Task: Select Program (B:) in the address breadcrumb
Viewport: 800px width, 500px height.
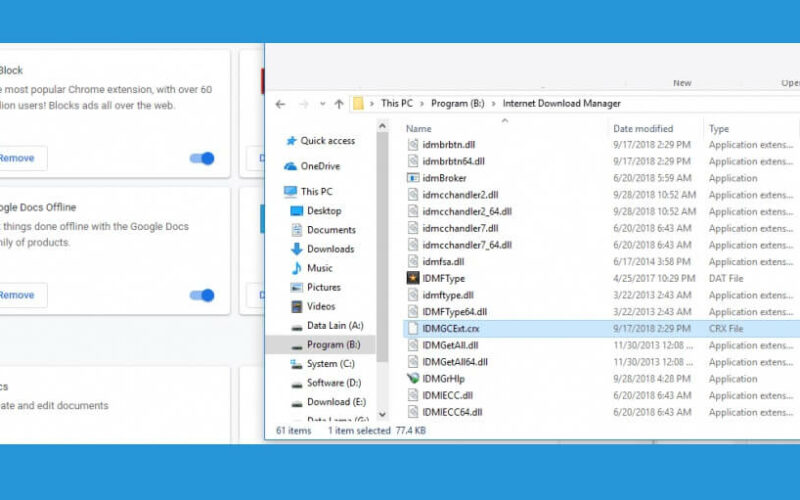Action: [x=457, y=104]
